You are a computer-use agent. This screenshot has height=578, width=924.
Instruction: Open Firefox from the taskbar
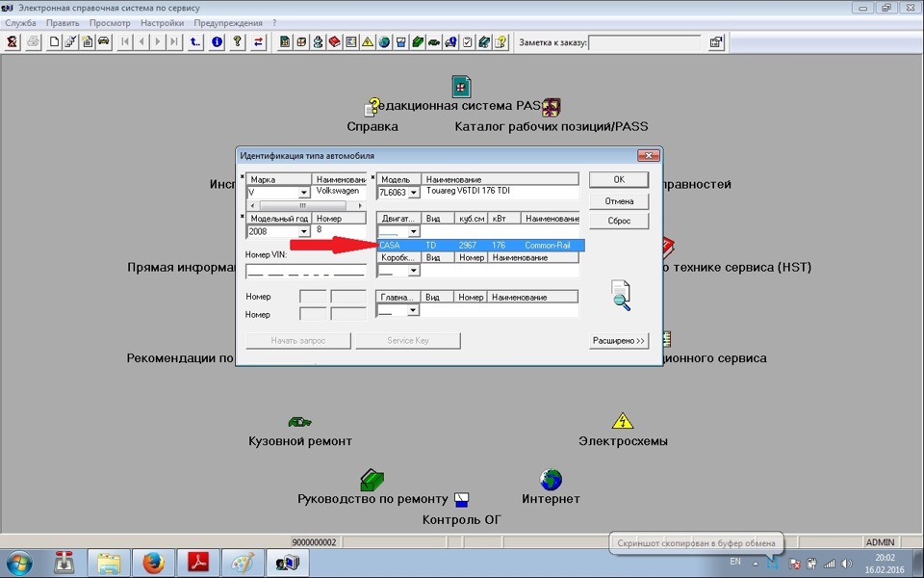coord(153,563)
